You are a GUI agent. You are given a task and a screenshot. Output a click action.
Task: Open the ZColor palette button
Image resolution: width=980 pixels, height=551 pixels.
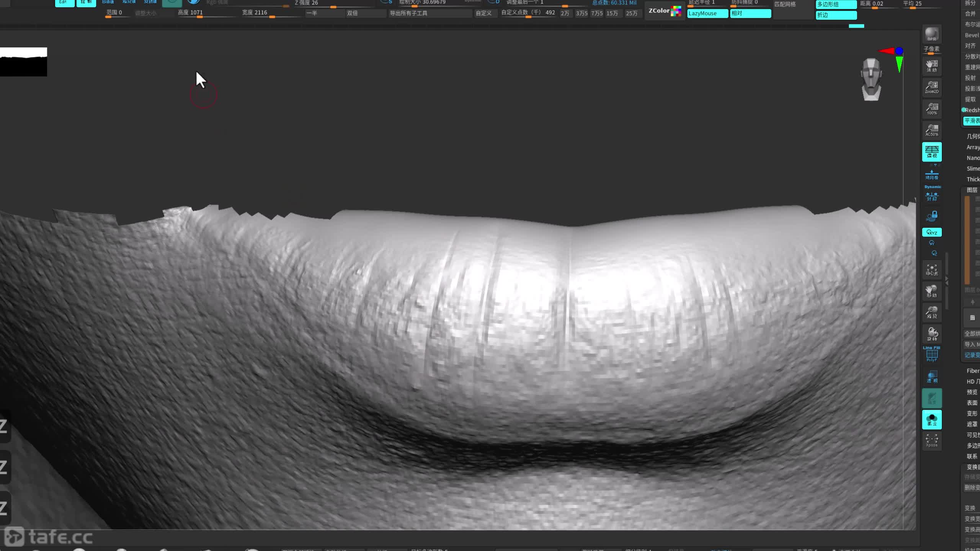point(665,11)
